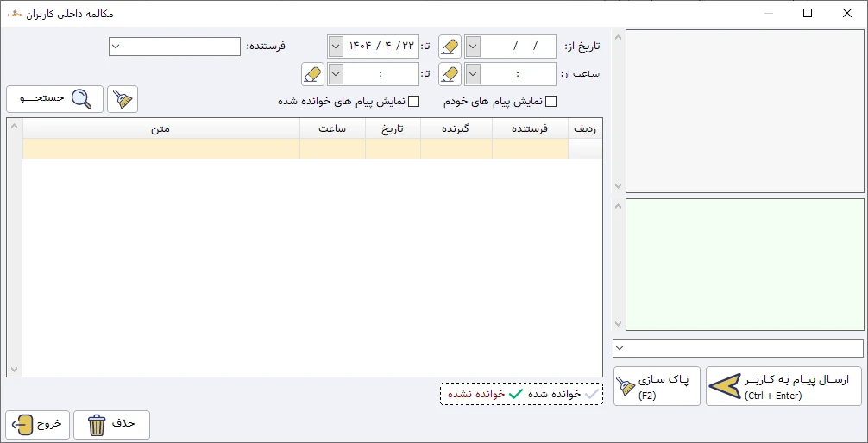The width and height of the screenshot is (868, 443).
Task: Open date 'تا' 1404/4/22 dropdown arrow
Action: coord(335,47)
